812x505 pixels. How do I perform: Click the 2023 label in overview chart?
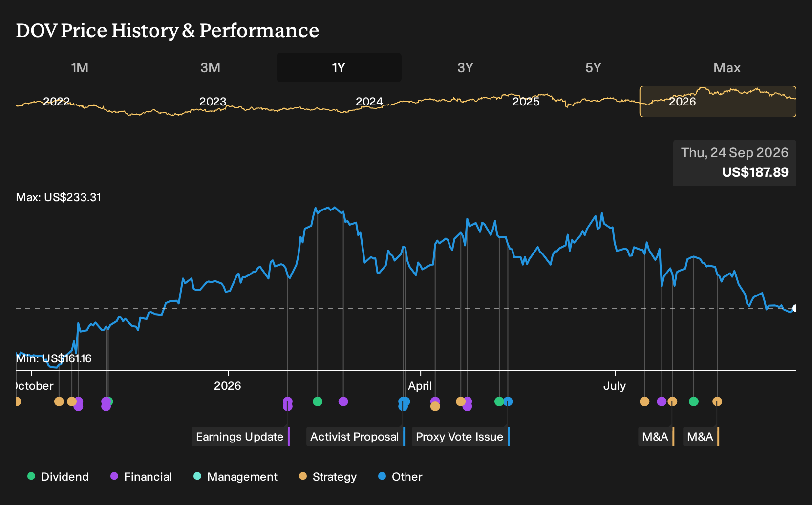pyautogui.click(x=213, y=102)
